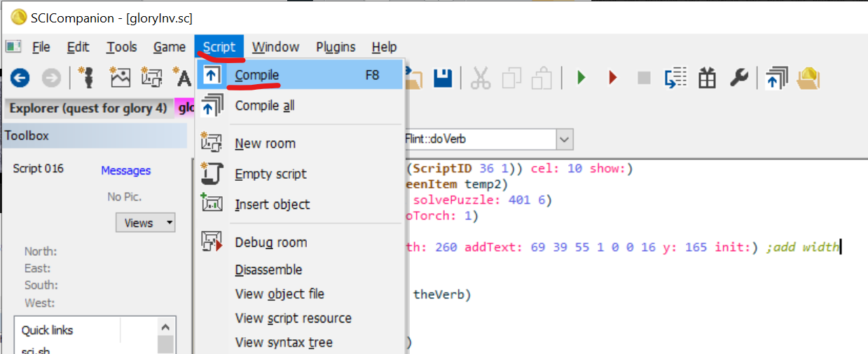This screenshot has width=868, height=354.
Task: Choose View object file
Action: click(x=300, y=294)
